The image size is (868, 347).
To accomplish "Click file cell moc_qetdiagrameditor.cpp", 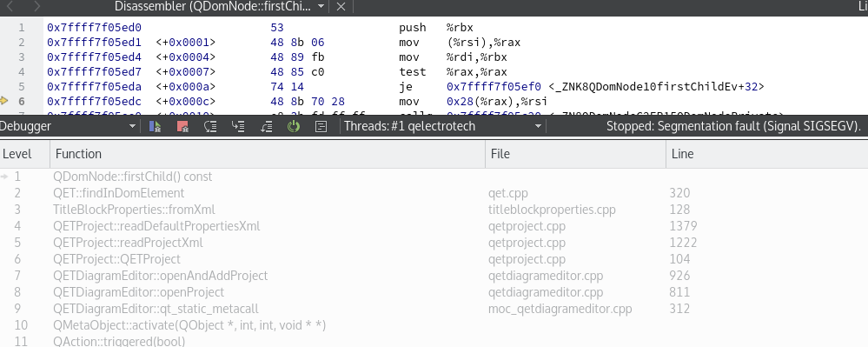I will (x=560, y=309).
